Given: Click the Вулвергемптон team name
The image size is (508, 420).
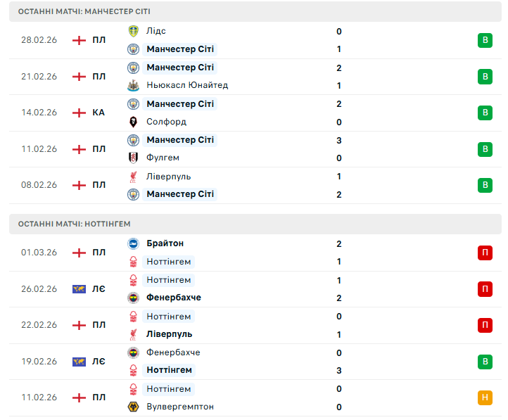Looking at the screenshot, I should click(180, 407).
